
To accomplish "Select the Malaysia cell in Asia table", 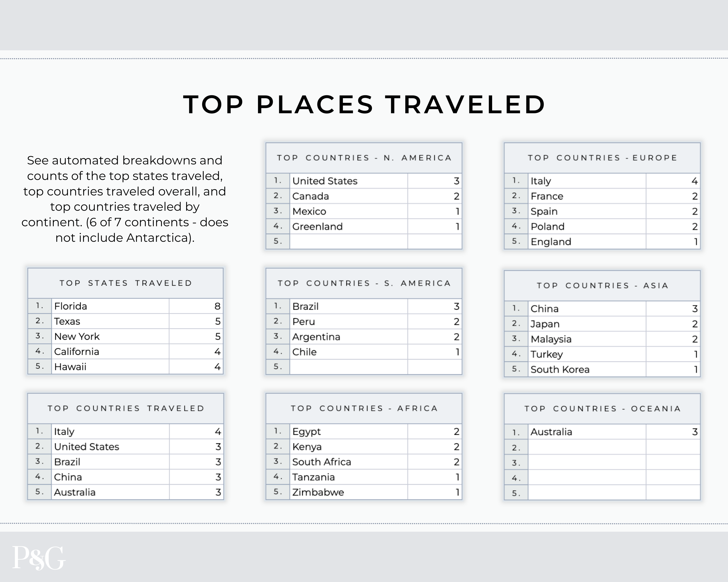I will coord(587,339).
